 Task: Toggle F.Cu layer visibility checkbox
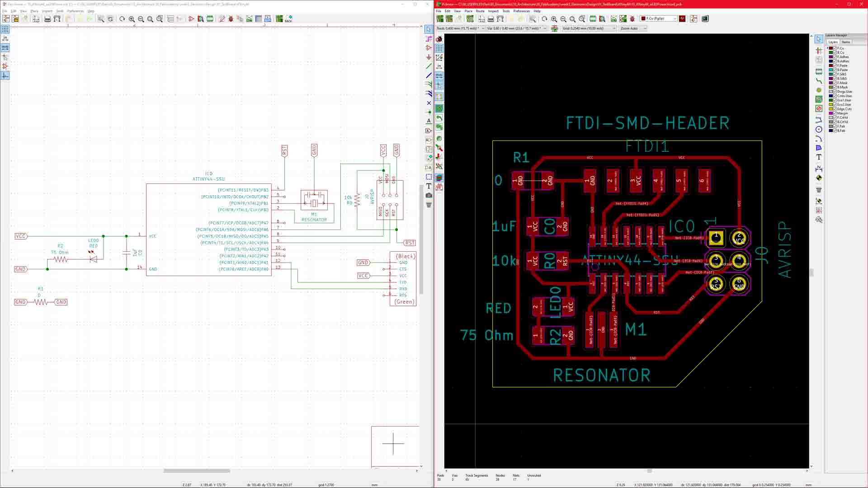click(835, 48)
